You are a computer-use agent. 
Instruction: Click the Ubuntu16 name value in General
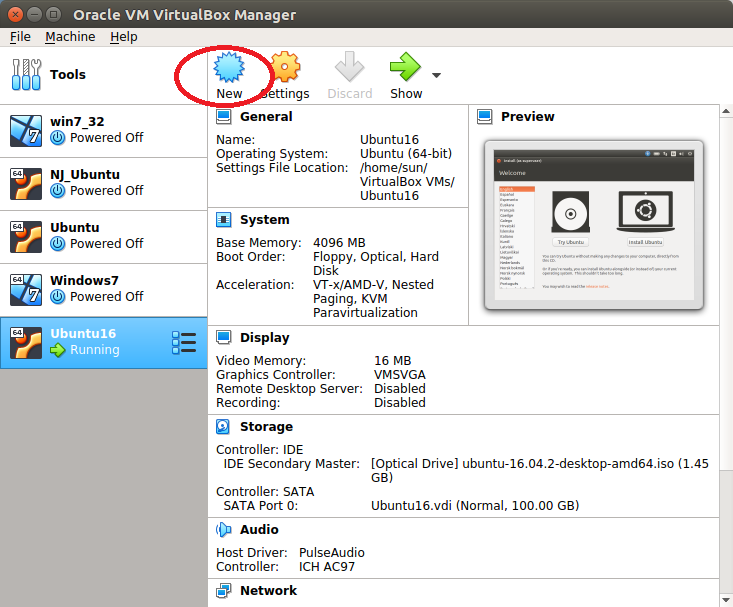coord(389,139)
